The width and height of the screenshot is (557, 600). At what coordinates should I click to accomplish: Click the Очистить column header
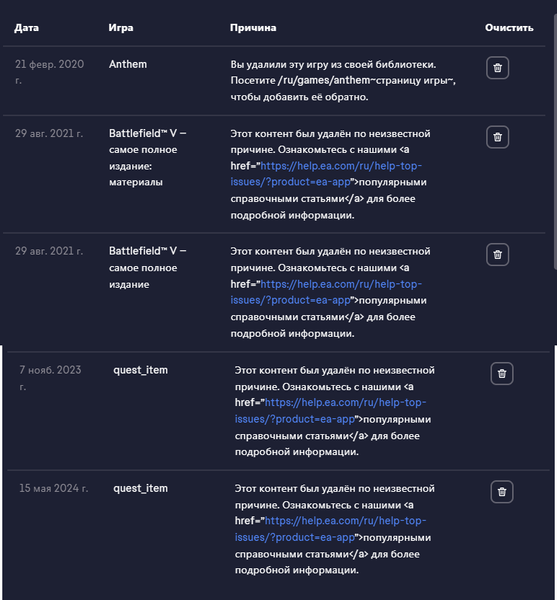[509, 28]
